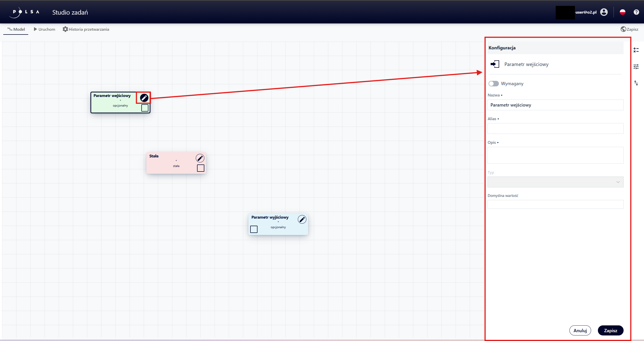Click edit pencil on Stała node
The image size is (644, 341).
pyautogui.click(x=200, y=158)
